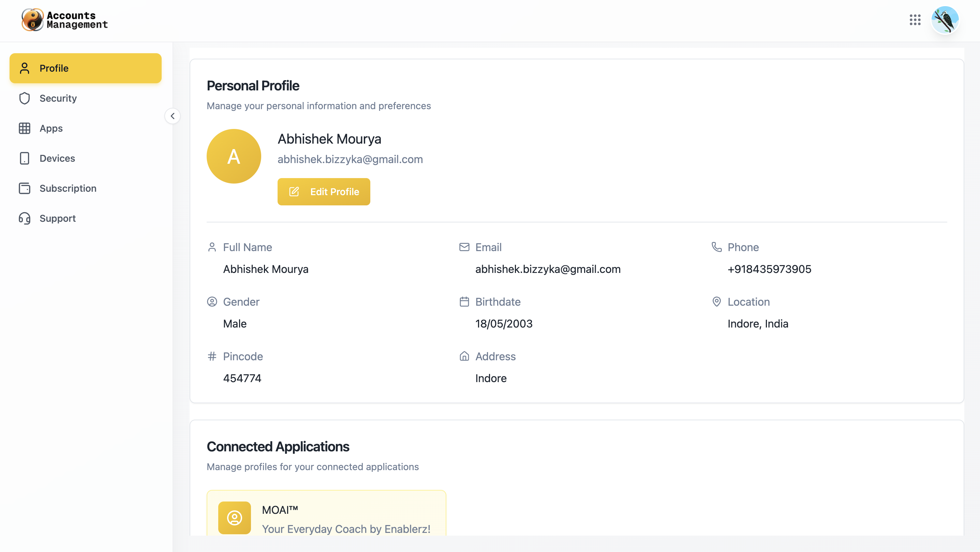
Task: Click the Accounts Management logo
Action: click(65, 20)
